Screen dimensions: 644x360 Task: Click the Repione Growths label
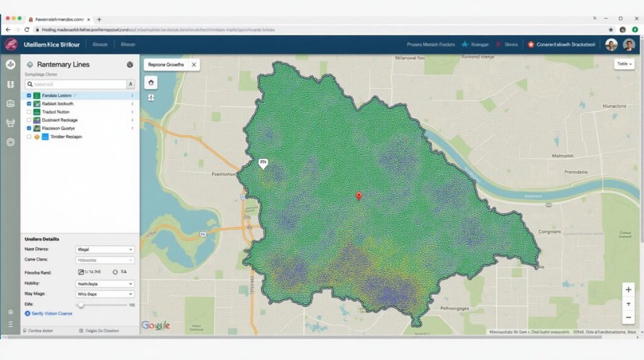(x=166, y=65)
